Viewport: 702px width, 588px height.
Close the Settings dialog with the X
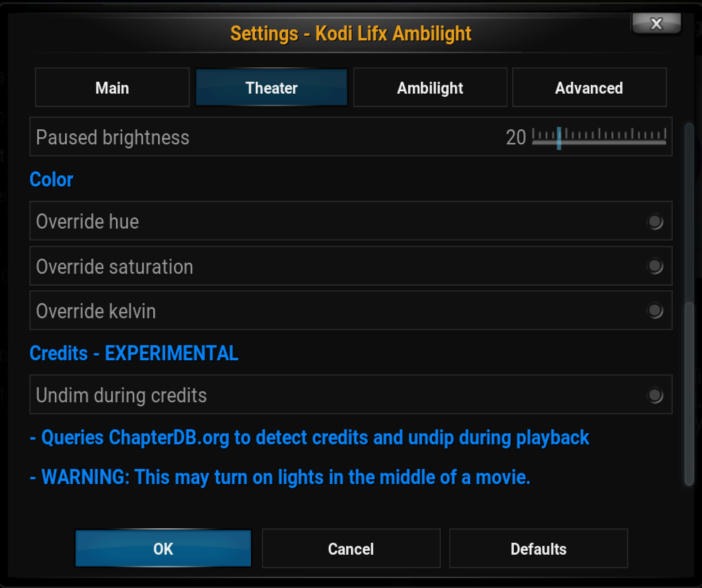(x=656, y=23)
